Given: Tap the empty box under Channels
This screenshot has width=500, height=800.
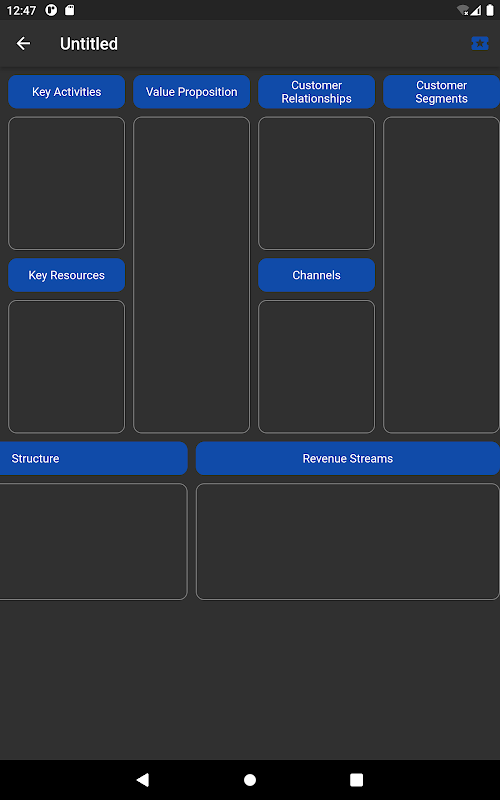Looking at the screenshot, I should pos(316,366).
